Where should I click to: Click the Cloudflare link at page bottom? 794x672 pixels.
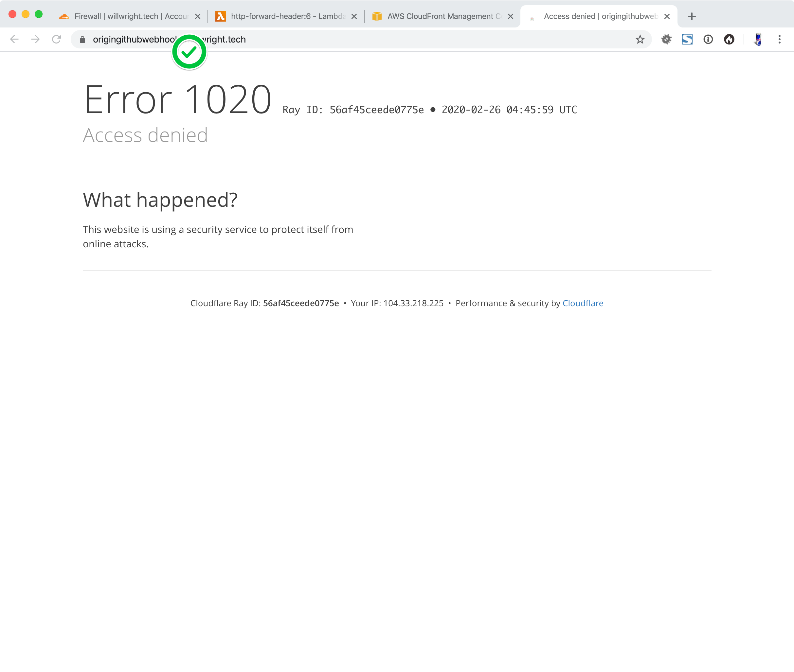[x=583, y=303]
